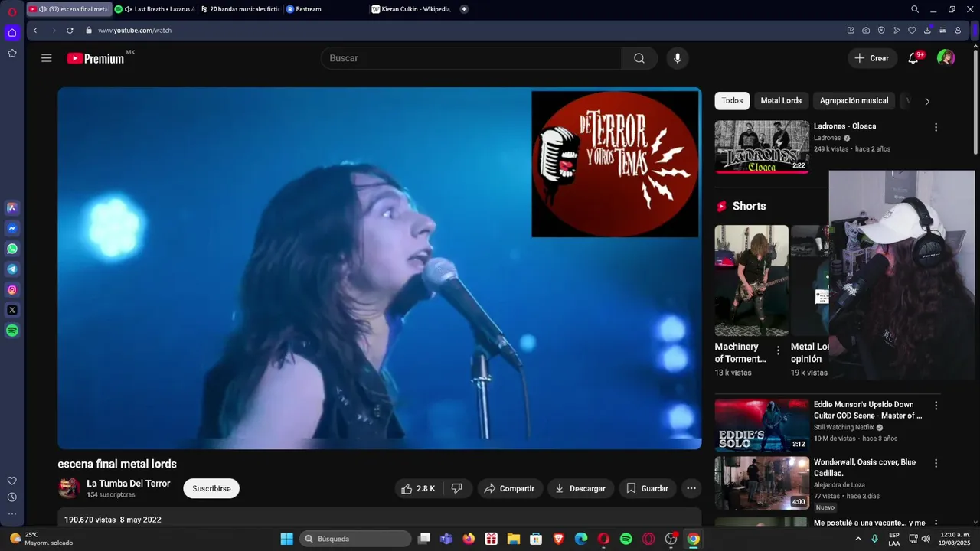Image resolution: width=980 pixels, height=551 pixels.
Task: Open Firefox from Windows taskbar
Action: tap(469, 539)
